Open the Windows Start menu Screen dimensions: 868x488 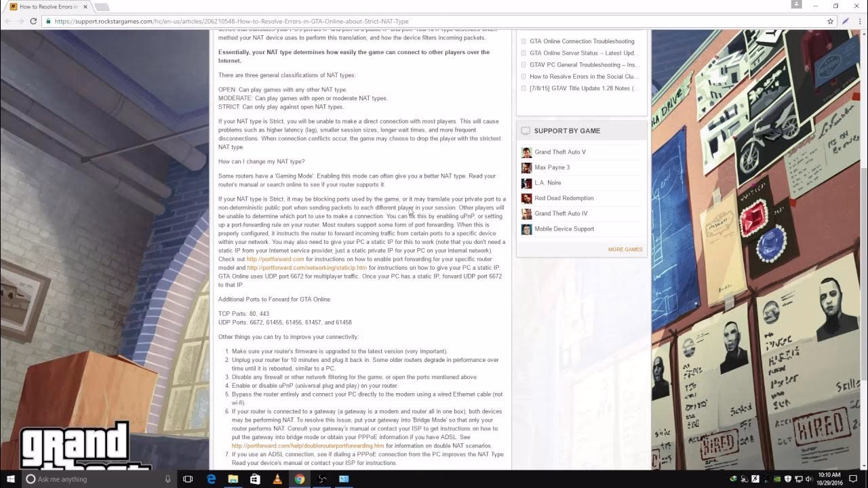coord(10,479)
